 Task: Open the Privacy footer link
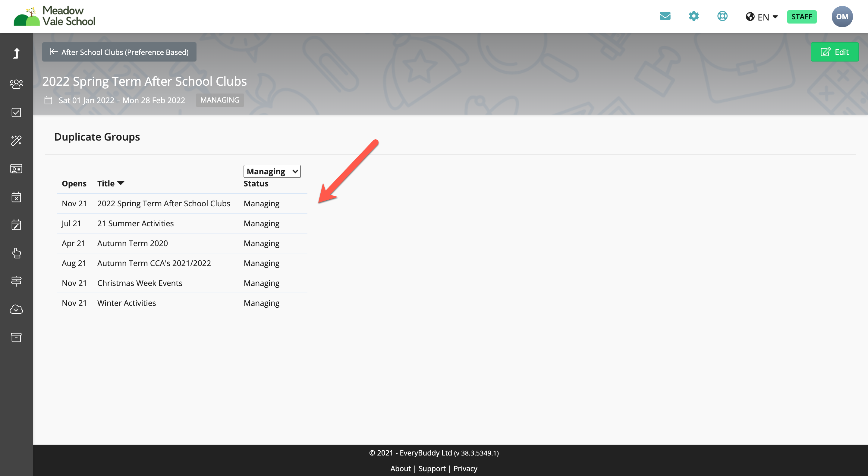tap(465, 468)
